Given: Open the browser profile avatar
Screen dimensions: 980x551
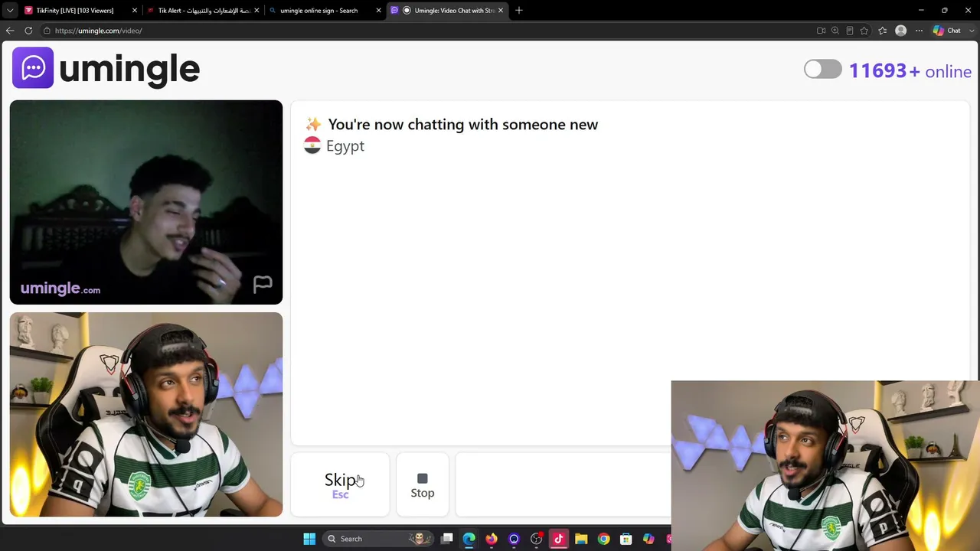Looking at the screenshot, I should click(901, 31).
